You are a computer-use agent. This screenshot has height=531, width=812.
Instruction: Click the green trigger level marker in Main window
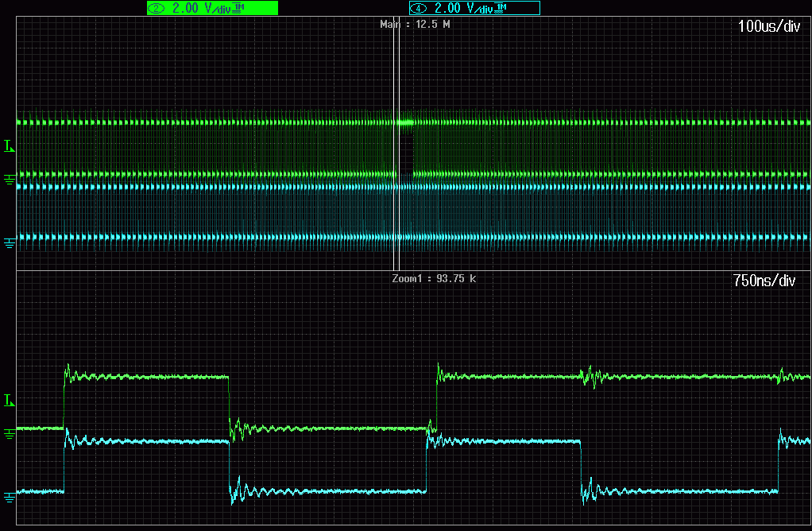[10, 146]
